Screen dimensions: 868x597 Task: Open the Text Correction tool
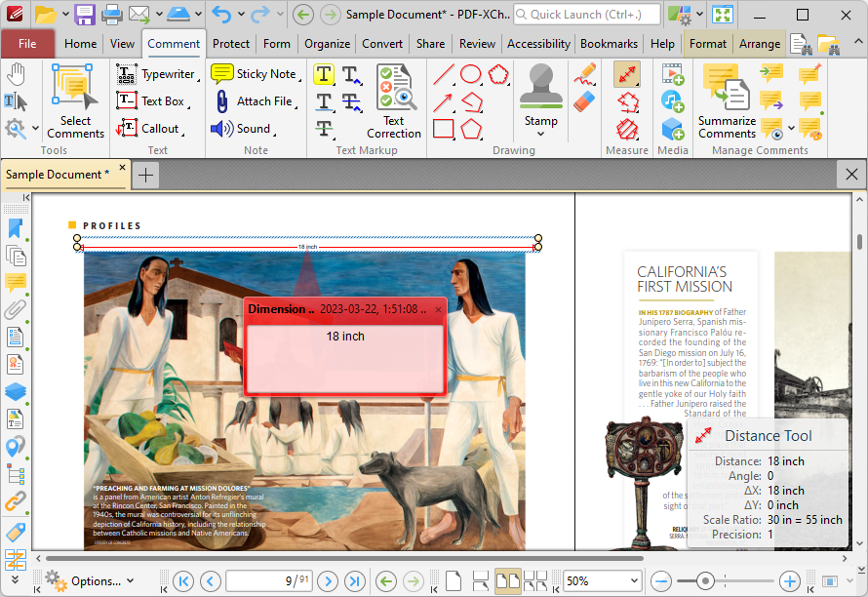[x=394, y=100]
